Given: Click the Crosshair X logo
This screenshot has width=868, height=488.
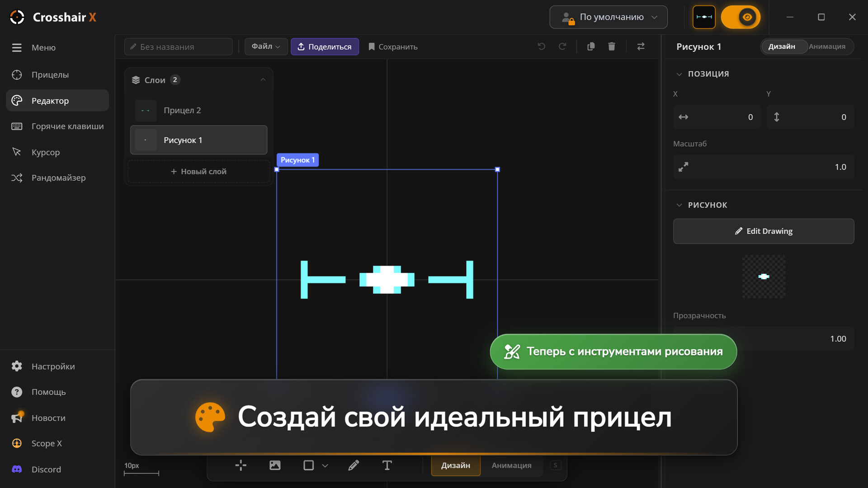Looking at the screenshot, I should pyautogui.click(x=53, y=17).
